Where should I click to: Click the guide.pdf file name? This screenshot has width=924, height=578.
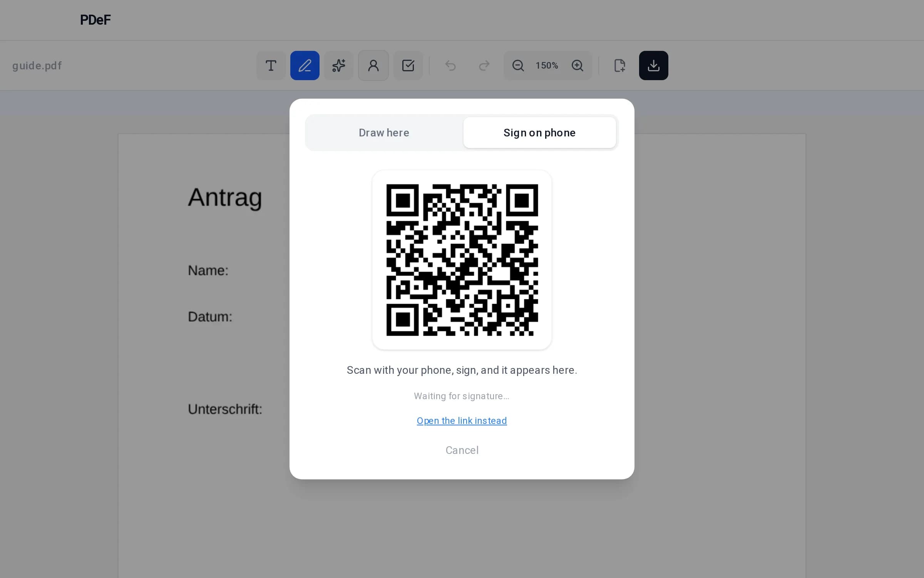[37, 66]
